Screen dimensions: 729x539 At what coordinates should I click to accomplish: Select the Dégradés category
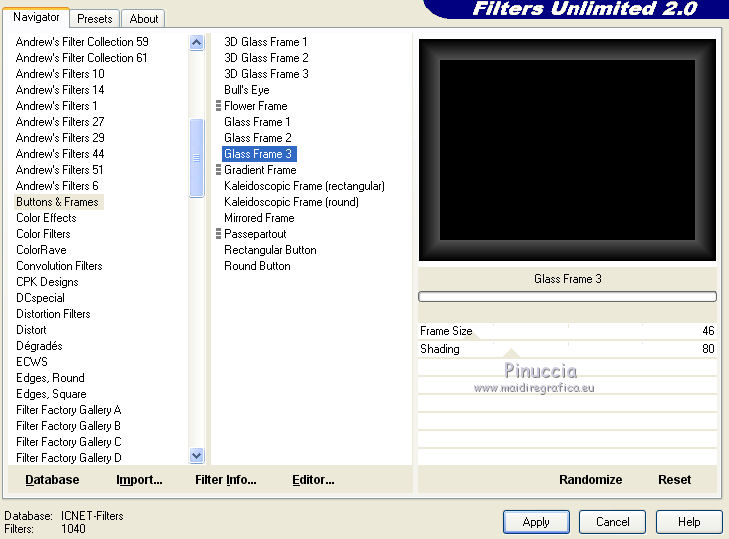[x=39, y=346]
